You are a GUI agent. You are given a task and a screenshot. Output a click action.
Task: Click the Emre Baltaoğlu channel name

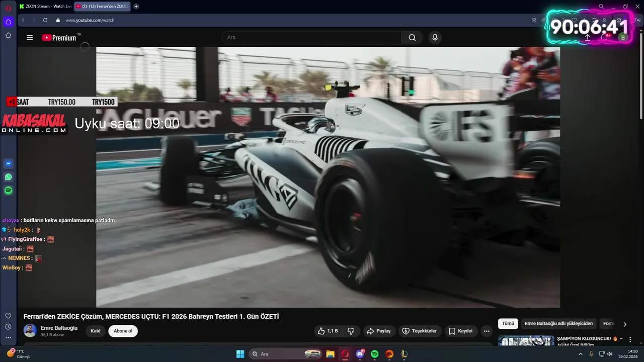tap(59, 328)
